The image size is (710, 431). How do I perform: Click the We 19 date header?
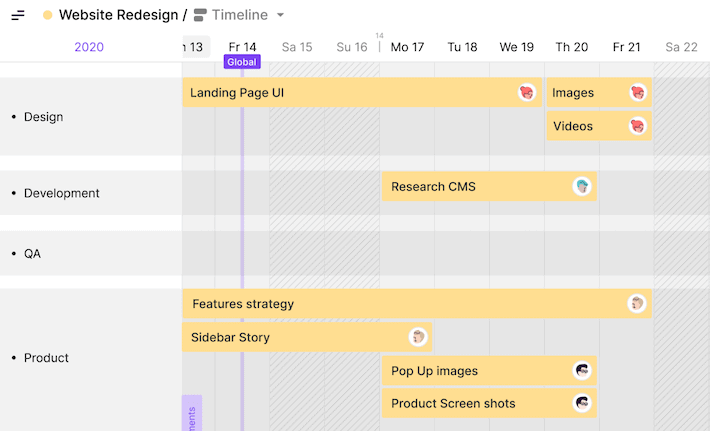(517, 47)
